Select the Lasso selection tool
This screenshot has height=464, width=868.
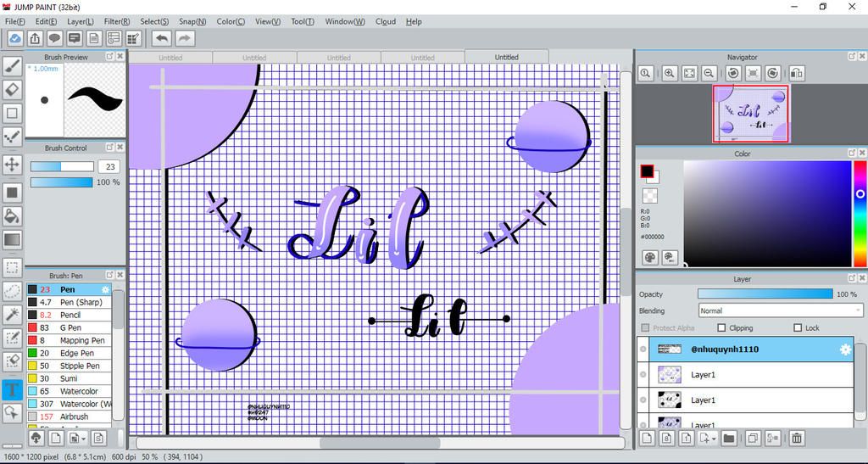[x=12, y=291]
